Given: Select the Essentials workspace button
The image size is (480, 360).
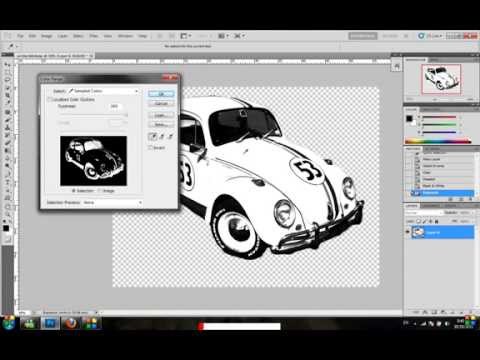Looking at the screenshot, I should click(363, 36).
